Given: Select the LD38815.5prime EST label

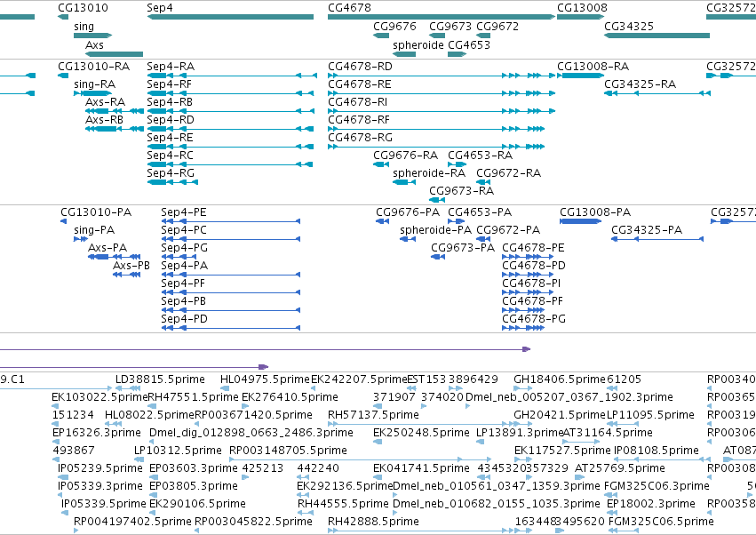Looking at the screenshot, I should [160, 379].
